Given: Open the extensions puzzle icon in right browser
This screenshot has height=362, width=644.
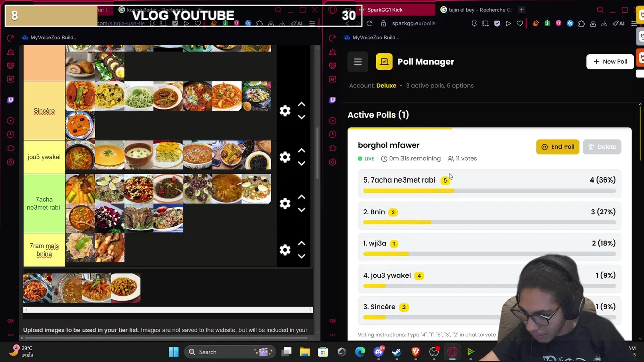Looking at the screenshot, I should [x=582, y=23].
